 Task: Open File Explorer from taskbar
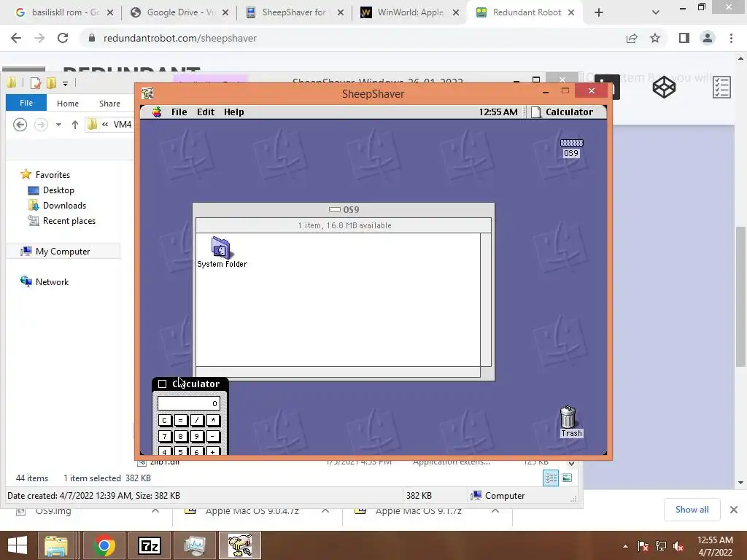[57, 545]
